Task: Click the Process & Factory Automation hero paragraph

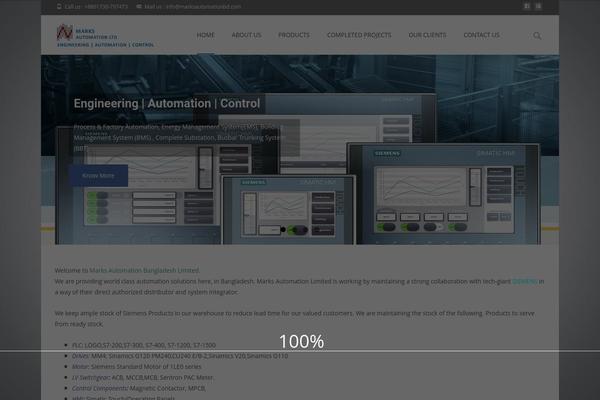Action: [x=179, y=137]
